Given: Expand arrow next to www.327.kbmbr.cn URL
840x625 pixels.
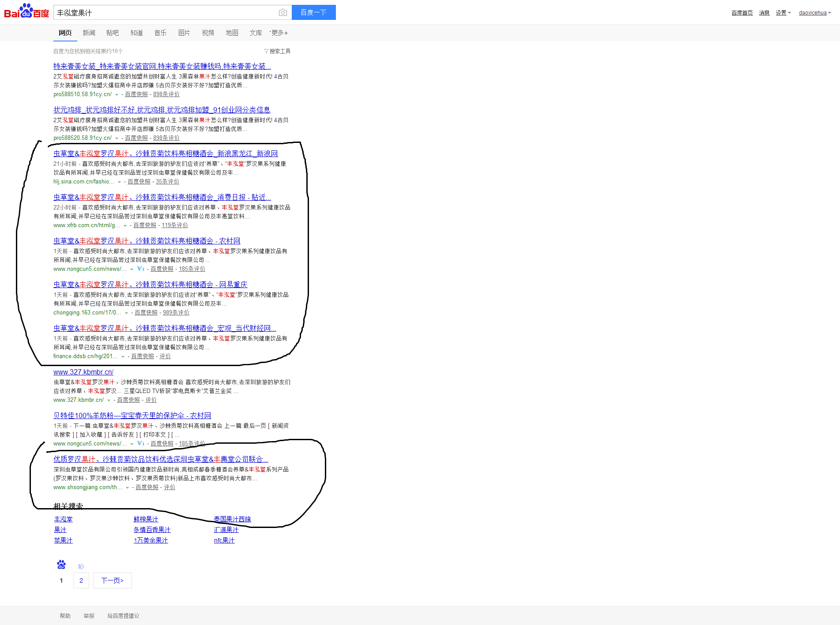Looking at the screenshot, I should tap(109, 400).
